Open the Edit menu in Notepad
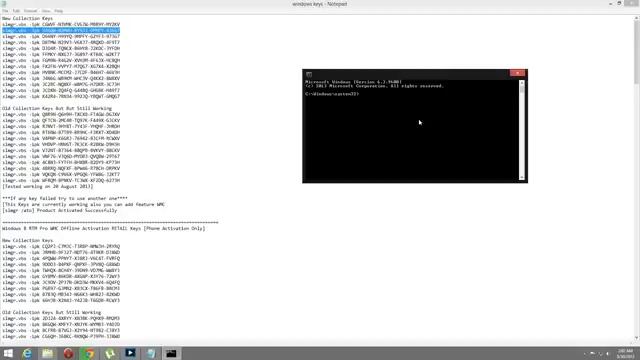Viewport: 640px width, 360px height. 16,11
